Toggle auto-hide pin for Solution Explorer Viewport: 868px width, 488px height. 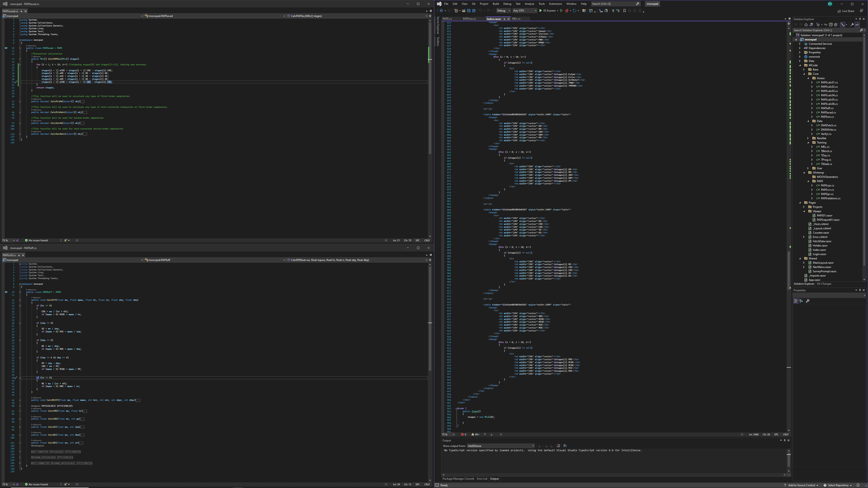tap(860, 19)
